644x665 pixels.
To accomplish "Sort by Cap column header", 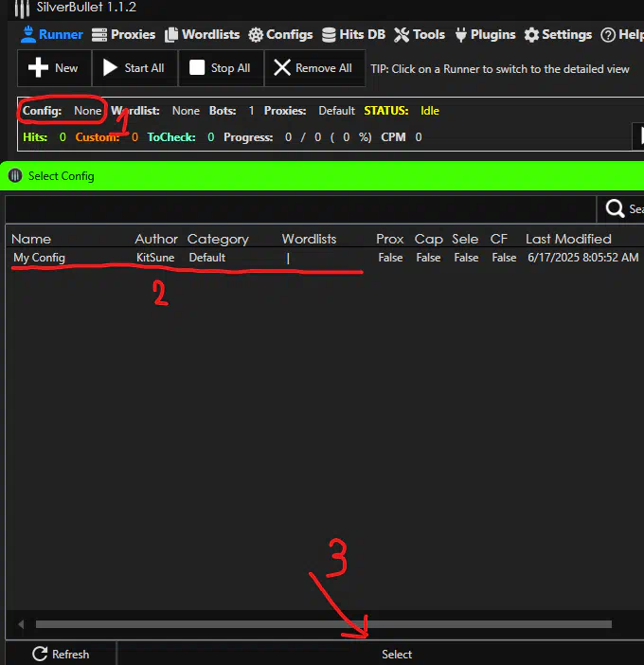I will point(429,240).
